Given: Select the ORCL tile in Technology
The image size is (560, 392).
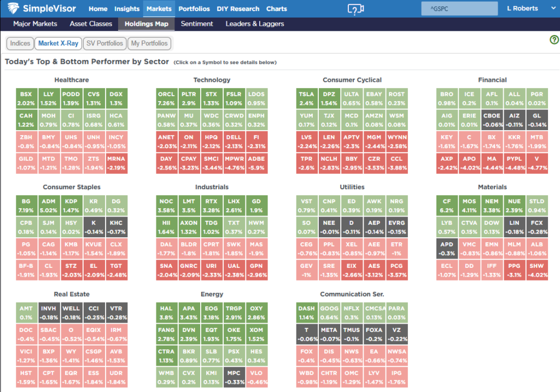Looking at the screenshot, I should tap(166, 98).
